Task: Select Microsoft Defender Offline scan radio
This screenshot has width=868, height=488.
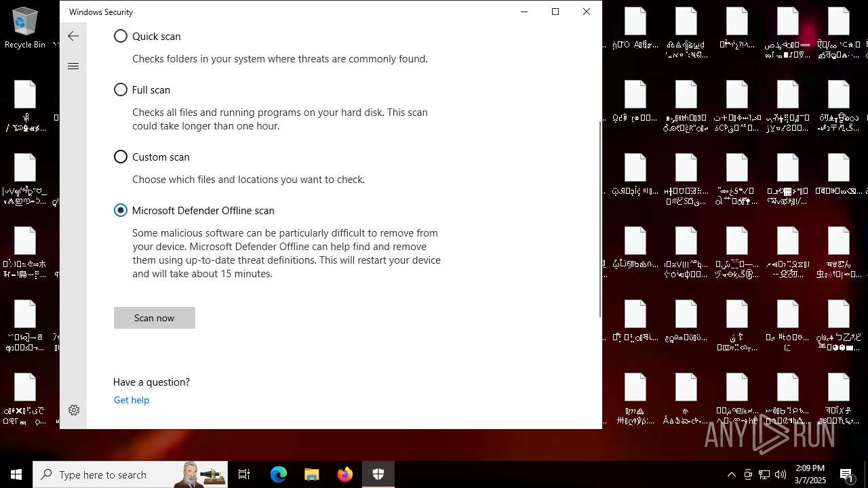Action: (121, 210)
